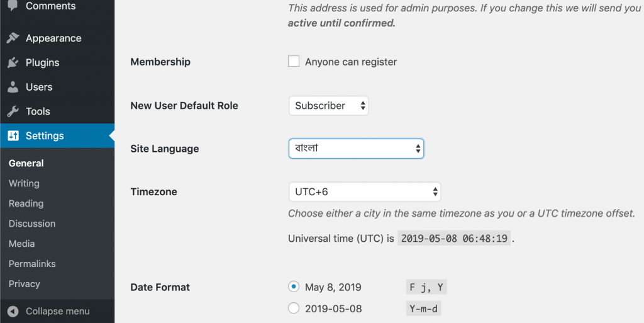Open the Discussion settings page
The height and width of the screenshot is (323, 644).
[x=32, y=224]
